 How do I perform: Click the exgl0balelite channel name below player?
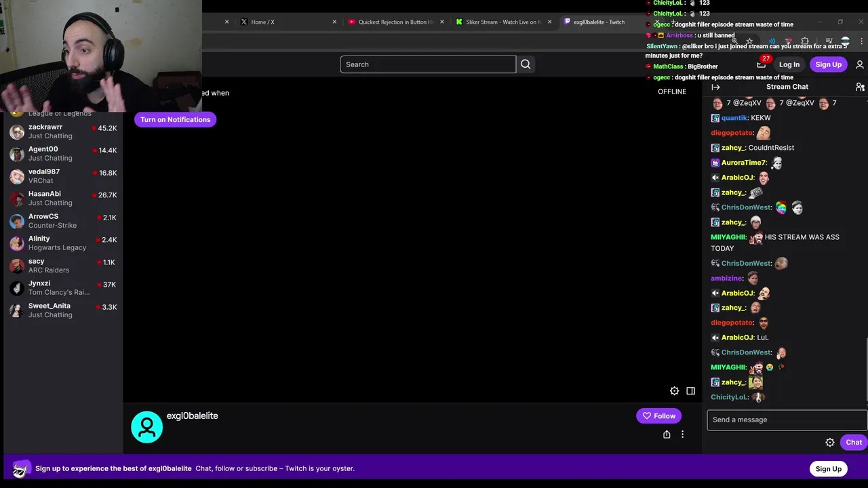coord(193,416)
